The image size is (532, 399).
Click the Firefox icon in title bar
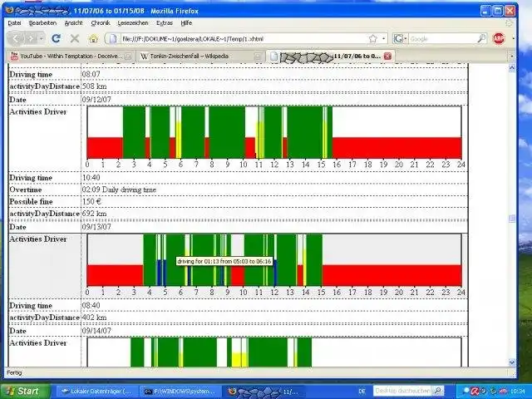click(x=10, y=11)
